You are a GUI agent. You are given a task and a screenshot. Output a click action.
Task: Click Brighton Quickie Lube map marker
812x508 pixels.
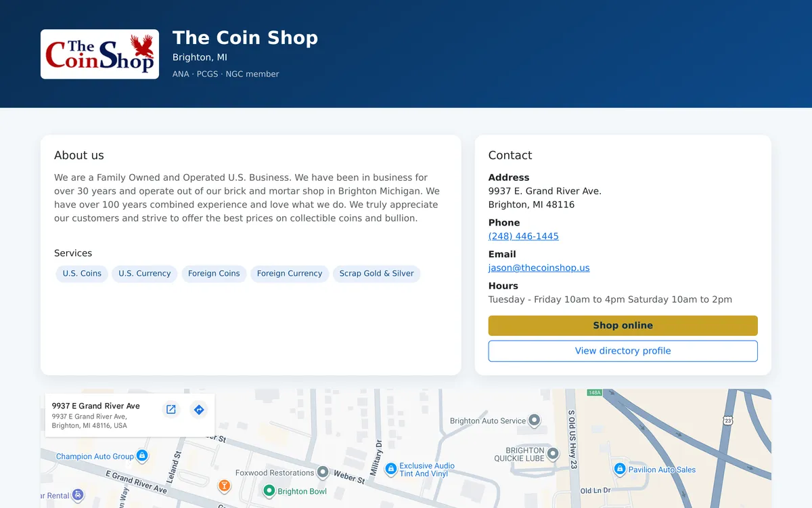point(553,454)
